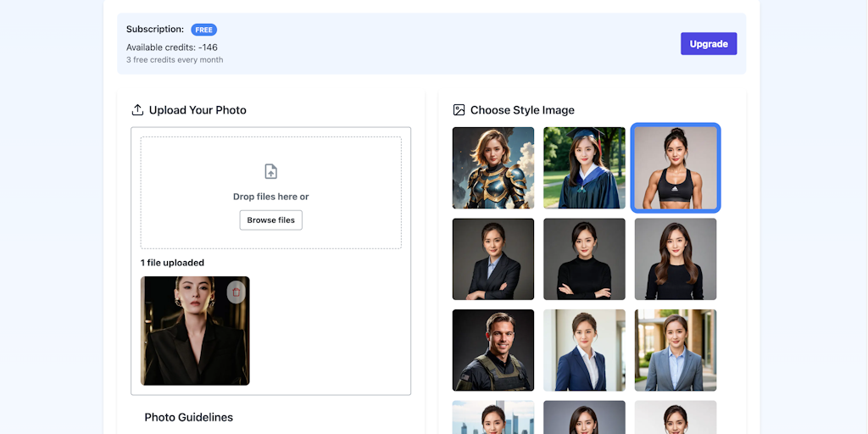Select the sports bra fitness style image

coord(676,168)
